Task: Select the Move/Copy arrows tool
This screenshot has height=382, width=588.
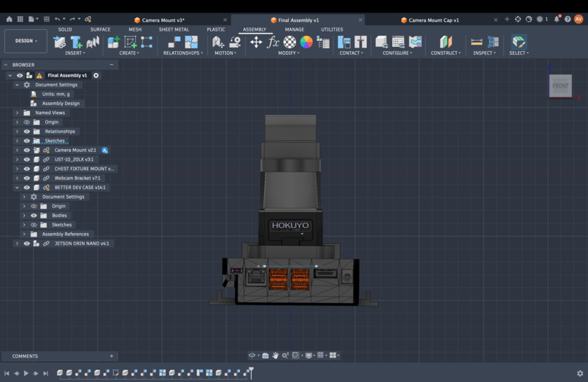Action: (x=256, y=42)
